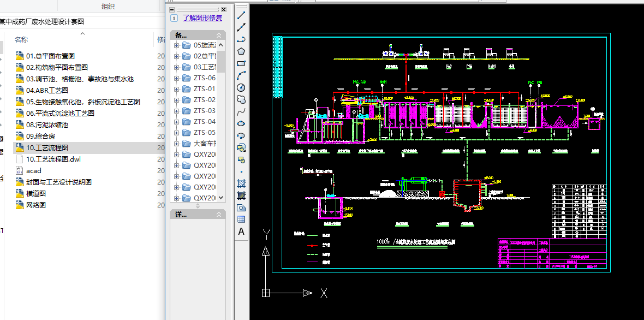
Task: Open the 了解图形修复 link
Action: coord(202,17)
